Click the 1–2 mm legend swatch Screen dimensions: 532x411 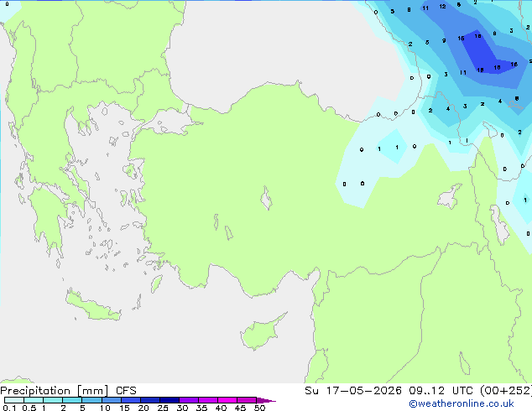tap(53, 400)
